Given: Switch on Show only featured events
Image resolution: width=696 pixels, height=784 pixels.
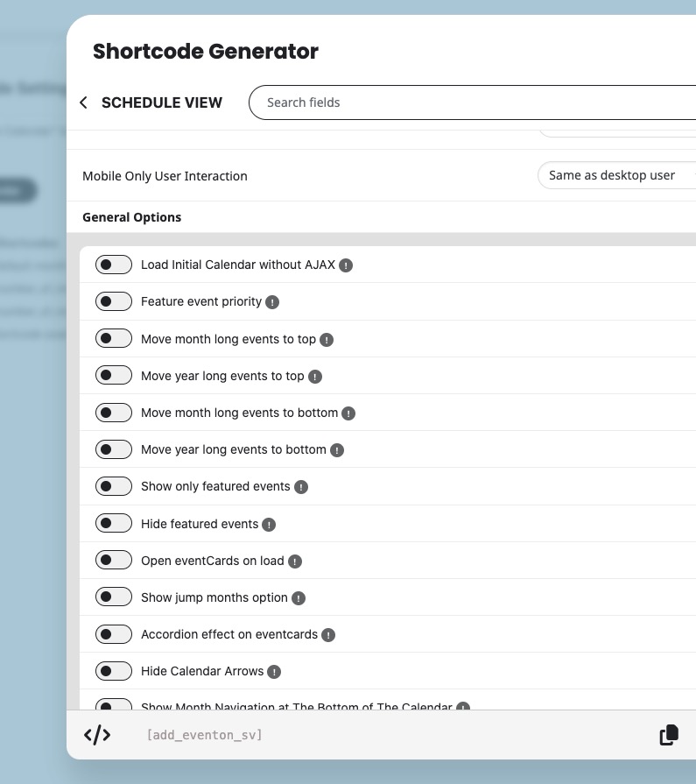Looking at the screenshot, I should tap(114, 486).
